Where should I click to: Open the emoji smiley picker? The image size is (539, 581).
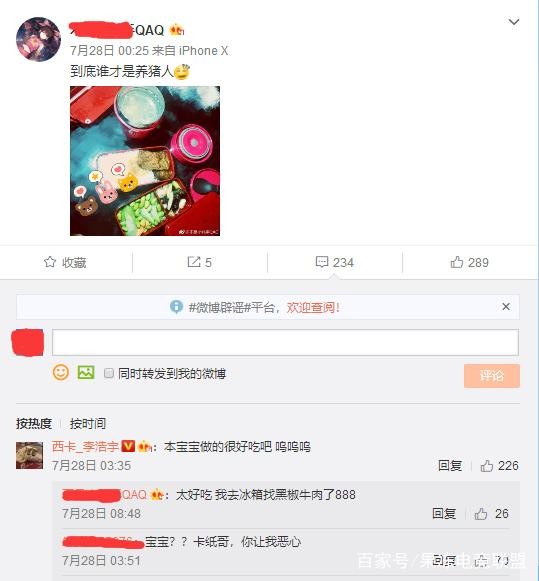(x=61, y=372)
